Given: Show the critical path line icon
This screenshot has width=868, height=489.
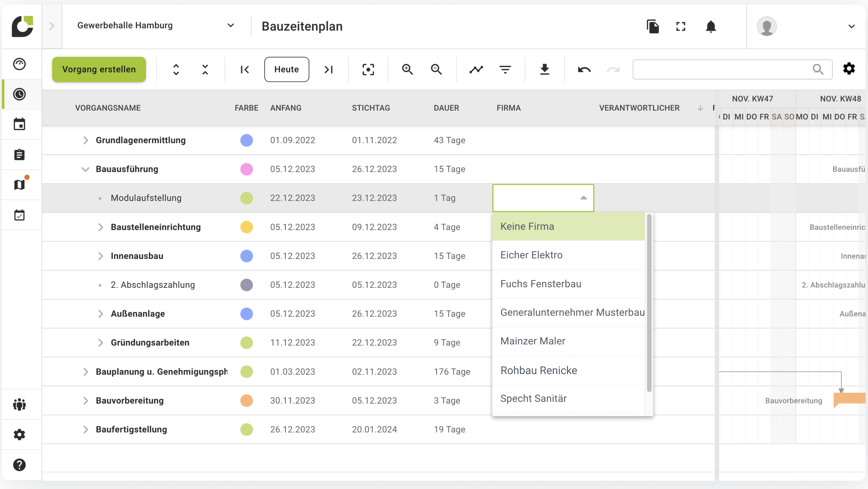Looking at the screenshot, I should [x=475, y=69].
